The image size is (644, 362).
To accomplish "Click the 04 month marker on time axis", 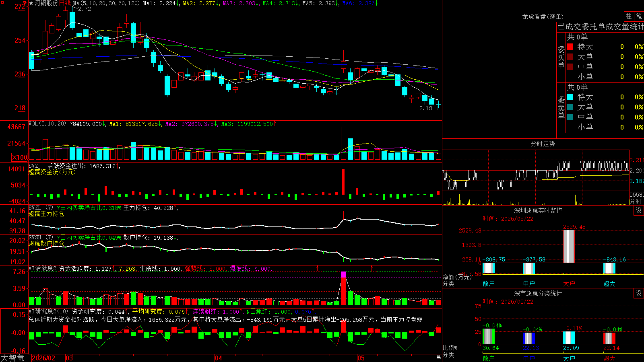I will point(219,358).
